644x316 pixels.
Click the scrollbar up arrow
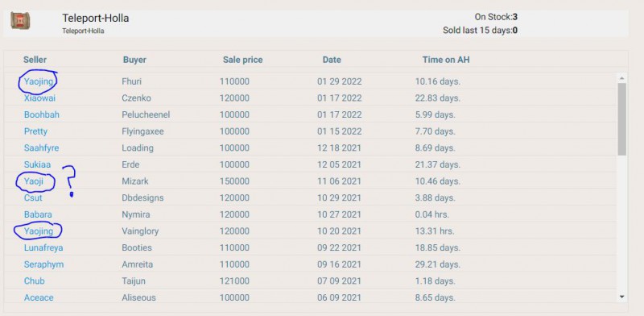[621, 78]
